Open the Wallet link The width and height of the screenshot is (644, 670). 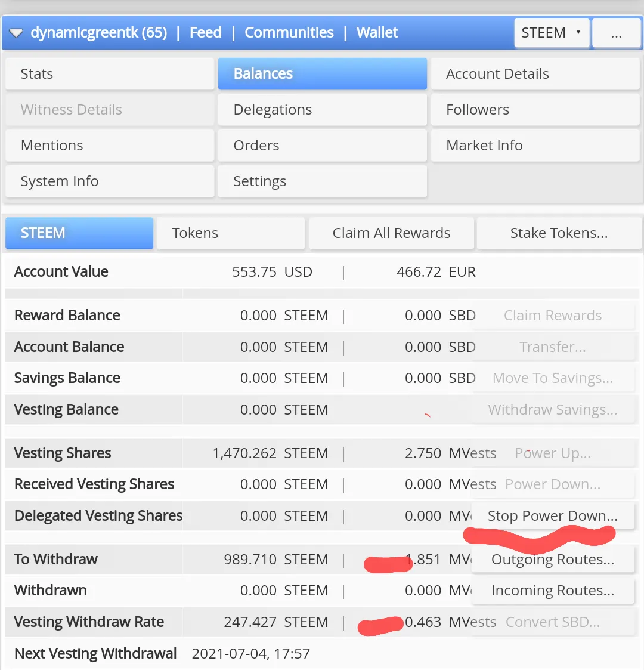(377, 32)
